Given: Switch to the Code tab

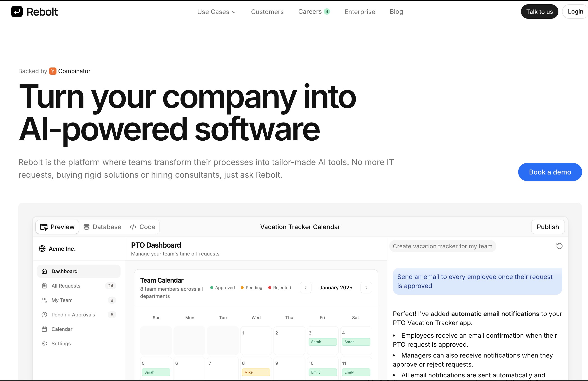Looking at the screenshot, I should pyautogui.click(x=143, y=227).
